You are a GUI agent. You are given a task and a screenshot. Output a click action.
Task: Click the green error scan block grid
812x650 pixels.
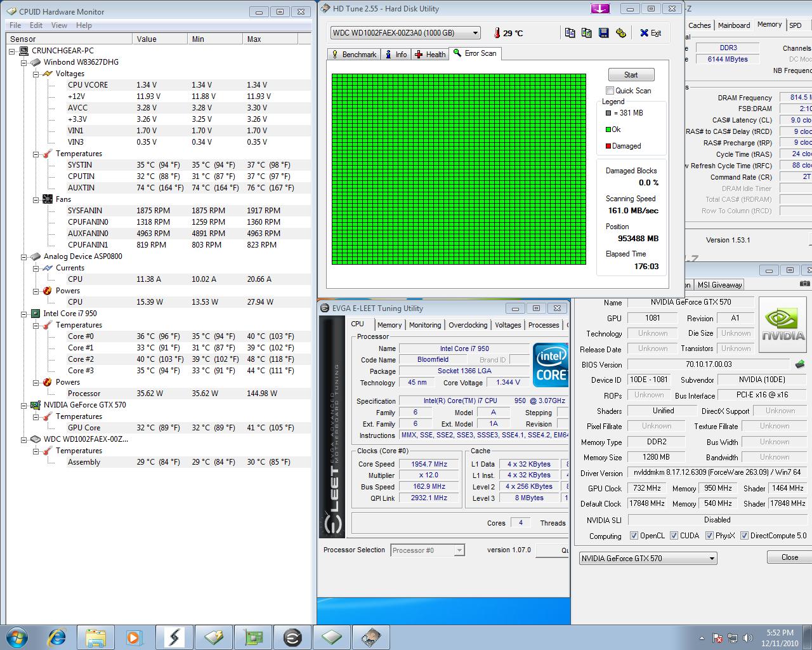459,169
